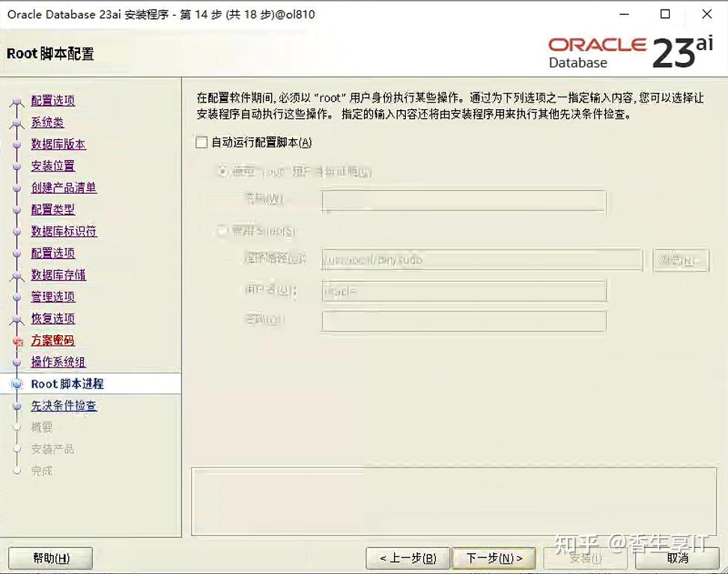Click the gray pending dot beside 概要
This screenshot has width=728, height=574.
(17, 427)
